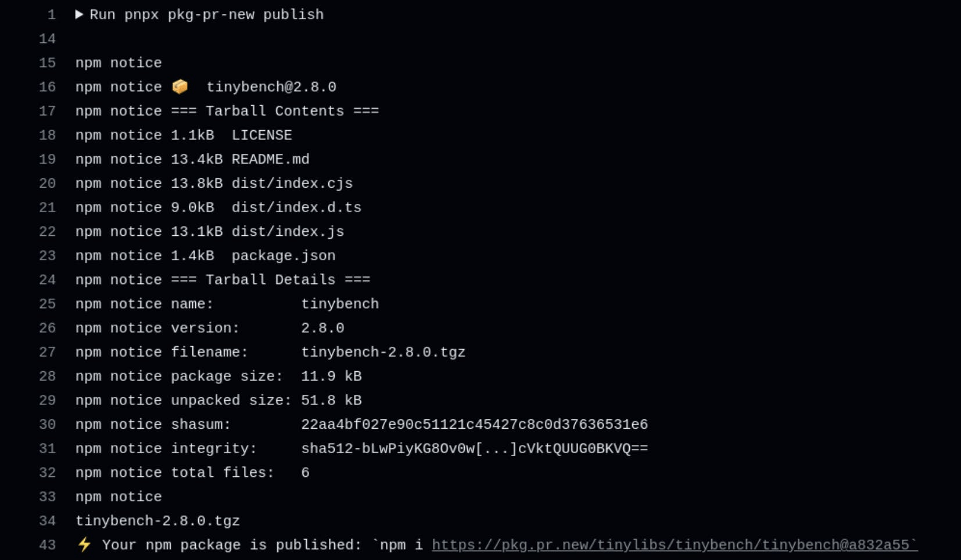Click line number 34 in the gutter
The height and width of the screenshot is (560, 961).
click(47, 521)
